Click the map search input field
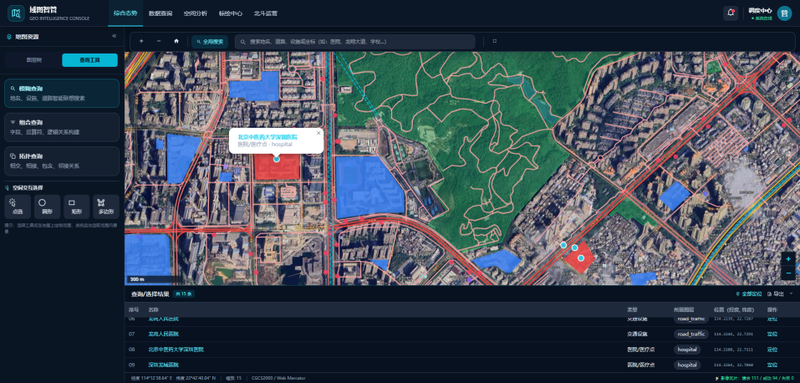800x383 pixels. [355, 42]
